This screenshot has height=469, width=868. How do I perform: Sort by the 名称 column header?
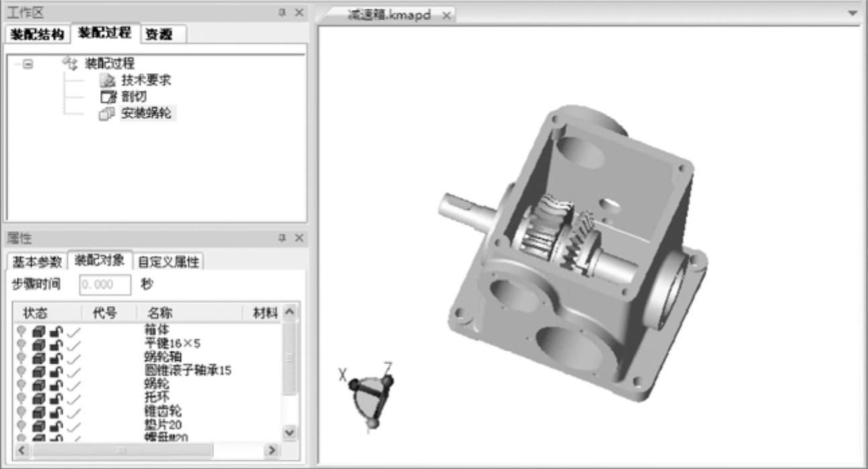coord(190,312)
